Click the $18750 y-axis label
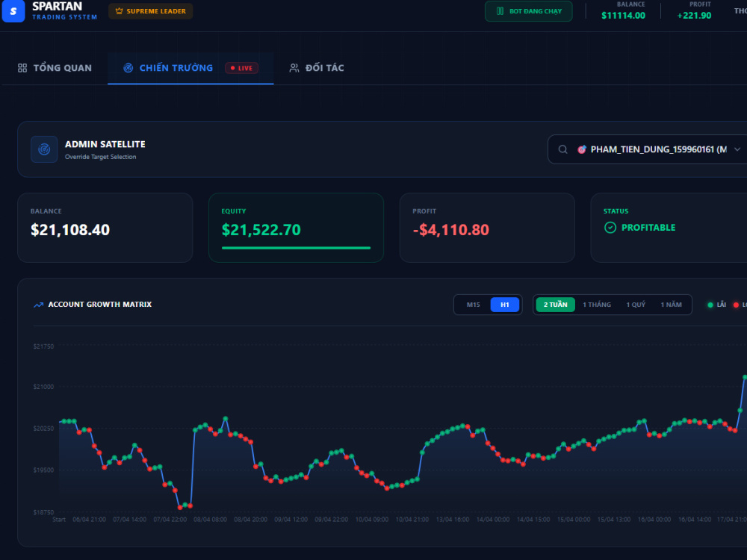Image resolution: width=747 pixels, height=560 pixels. tap(43, 512)
